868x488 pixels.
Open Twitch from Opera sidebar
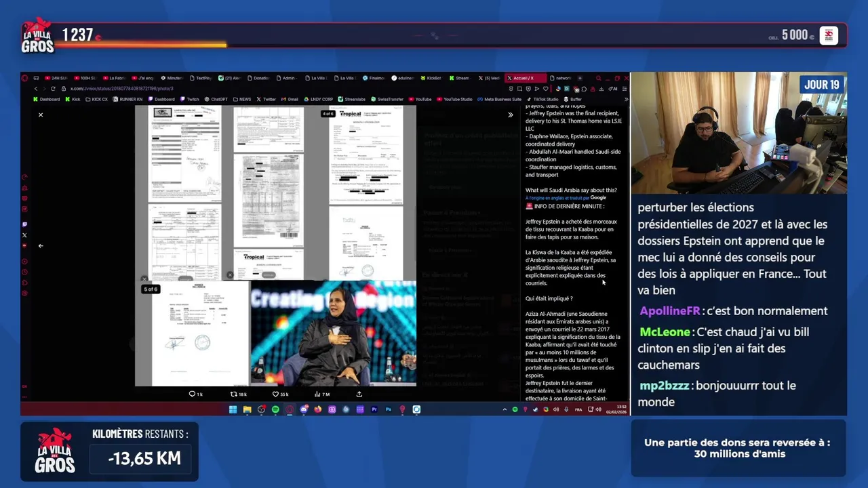point(25,224)
